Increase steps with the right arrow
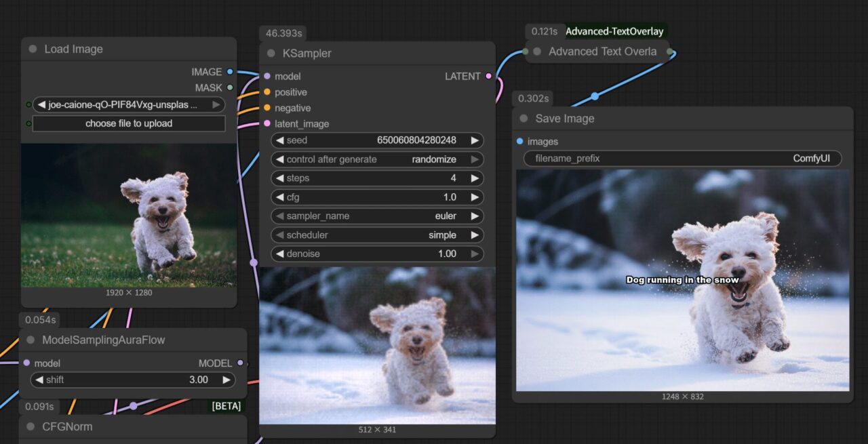Screen dimensions: 868x444 point(475,178)
